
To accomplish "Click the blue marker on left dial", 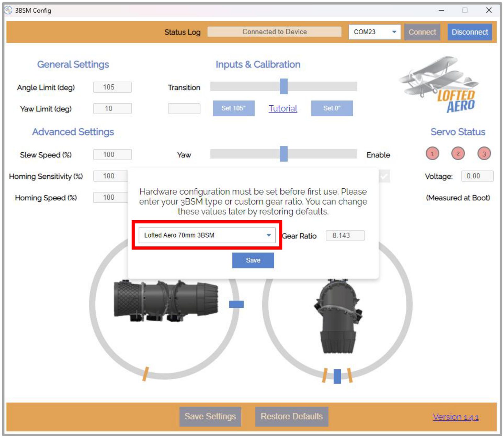I will pos(236,304).
